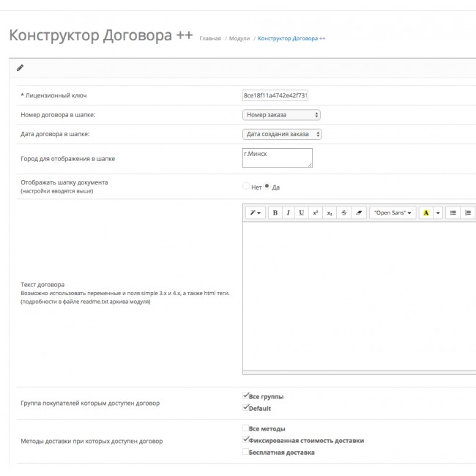Open the 'Дата создания заказа' dropdown
476x476 pixels.
point(282,134)
